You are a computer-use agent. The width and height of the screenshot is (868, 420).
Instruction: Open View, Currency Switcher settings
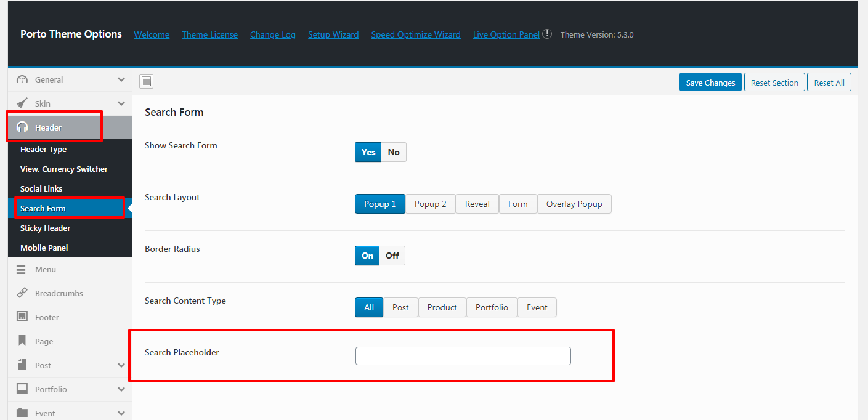(64, 169)
